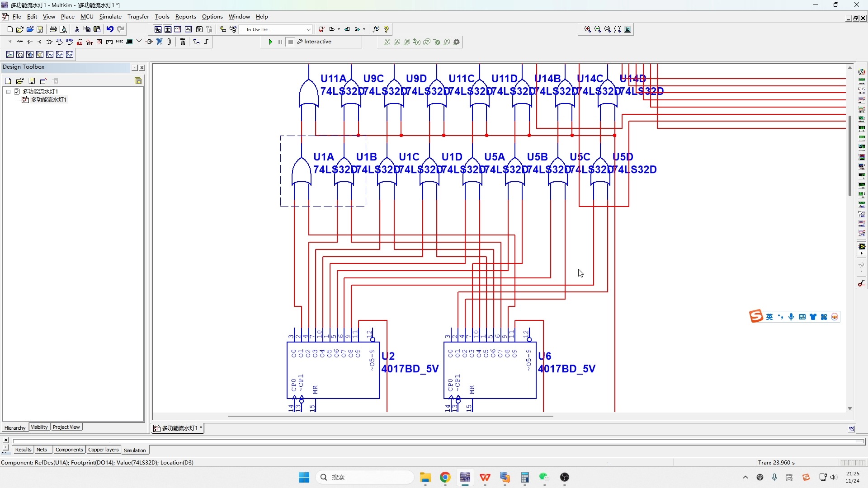868x488 pixels.
Task: Click the Place MISC component icon
Action: [x=119, y=42]
